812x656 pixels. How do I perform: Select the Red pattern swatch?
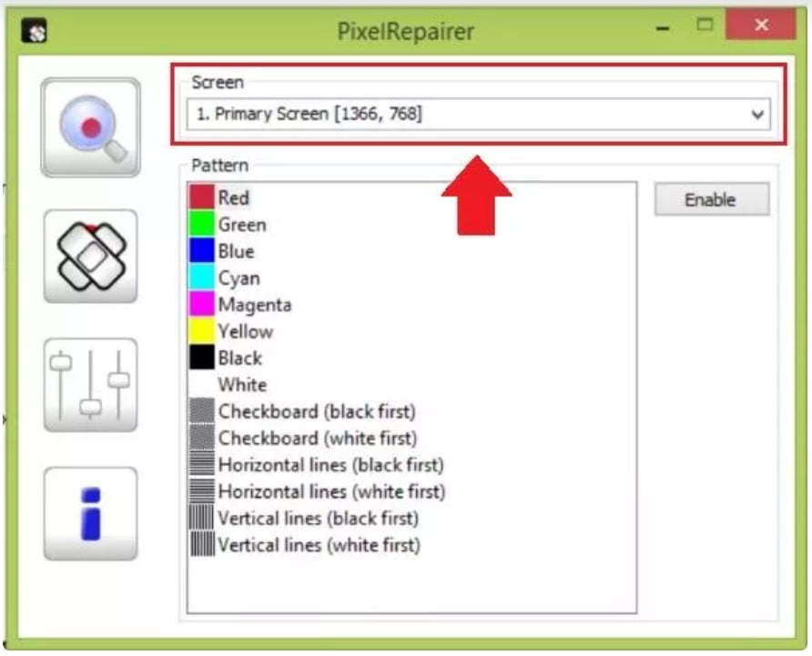coord(201,197)
